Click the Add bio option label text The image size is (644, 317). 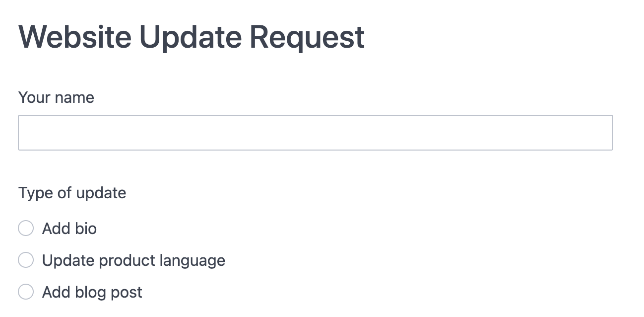coord(70,228)
